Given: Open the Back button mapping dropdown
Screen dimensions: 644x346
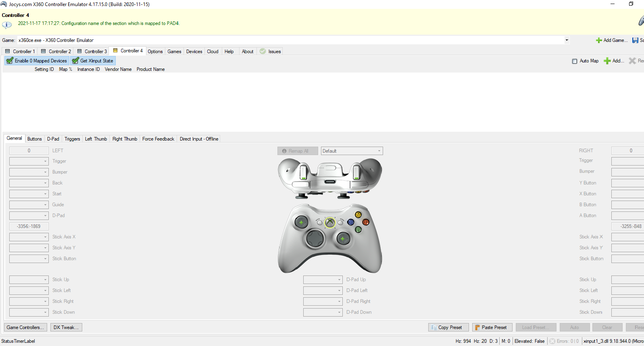Looking at the screenshot, I should pyautogui.click(x=29, y=183).
